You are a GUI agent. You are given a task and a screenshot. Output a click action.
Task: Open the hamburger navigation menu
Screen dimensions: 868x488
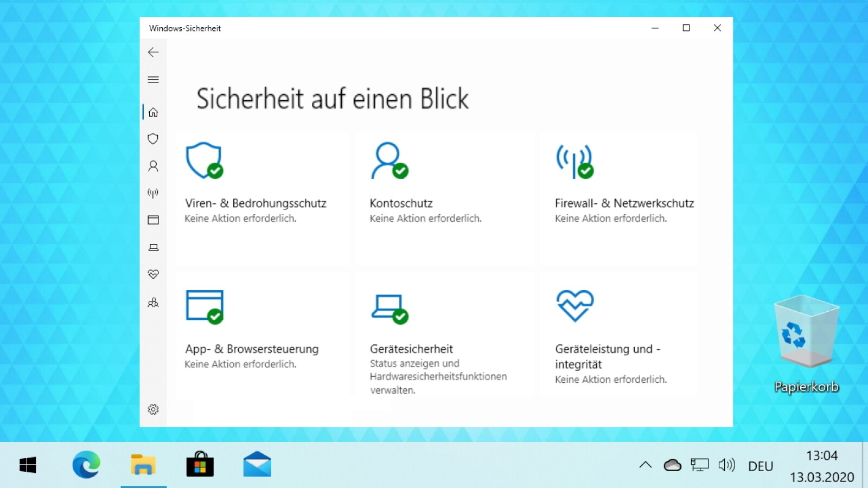153,80
